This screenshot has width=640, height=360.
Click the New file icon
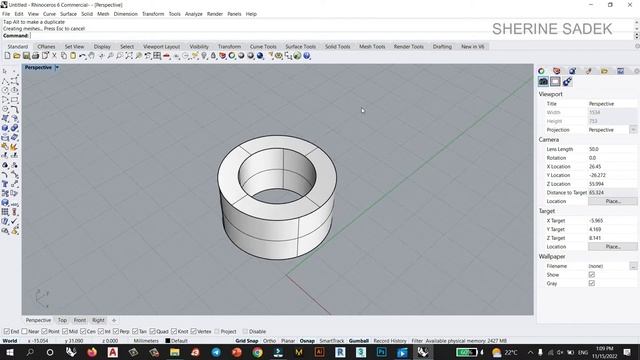(7, 56)
